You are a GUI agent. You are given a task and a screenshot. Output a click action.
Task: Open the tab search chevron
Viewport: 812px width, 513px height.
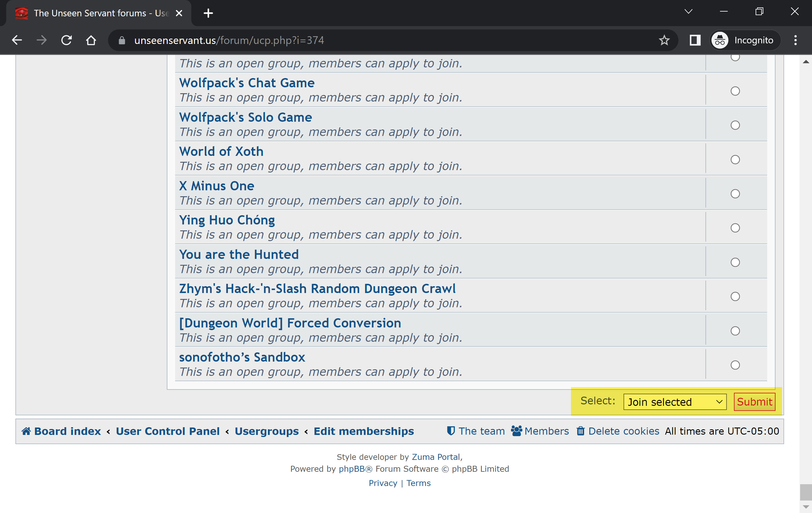688,12
